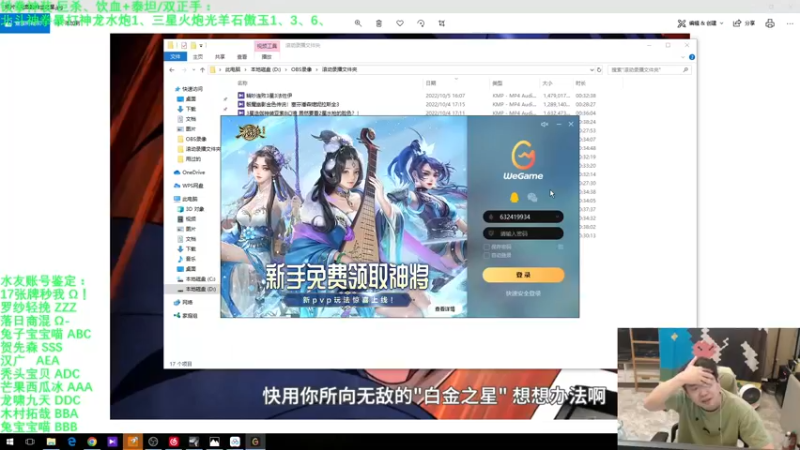The width and height of the screenshot is (800, 450).
Task: Open 网络 in the Explorer sidebar
Action: point(184,303)
